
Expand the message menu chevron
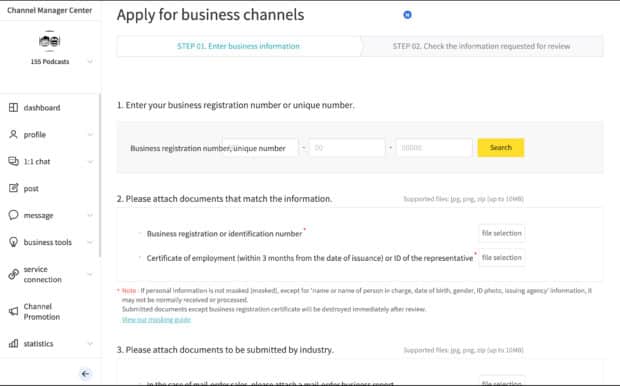90,215
